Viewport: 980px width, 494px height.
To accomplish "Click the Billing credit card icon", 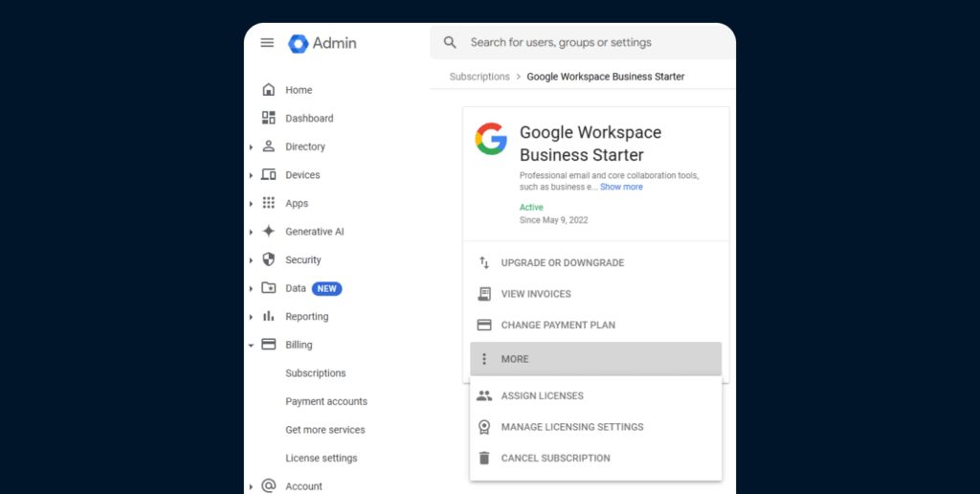I will pos(269,345).
